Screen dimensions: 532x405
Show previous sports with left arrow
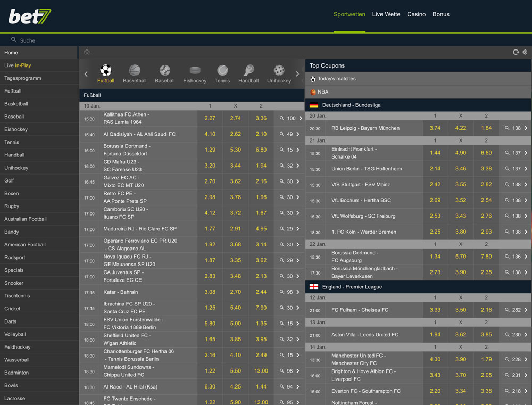pyautogui.click(x=86, y=74)
